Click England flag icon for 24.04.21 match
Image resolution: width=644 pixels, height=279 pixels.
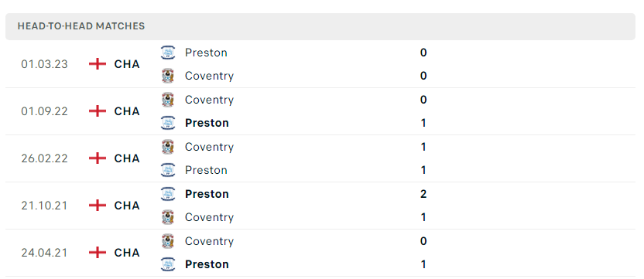click(98, 253)
